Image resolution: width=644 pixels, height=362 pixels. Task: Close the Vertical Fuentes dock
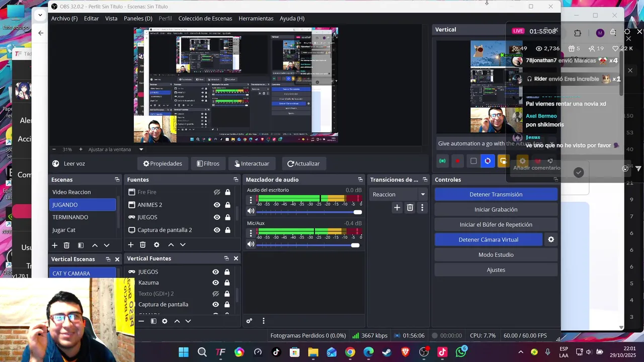pos(235,258)
